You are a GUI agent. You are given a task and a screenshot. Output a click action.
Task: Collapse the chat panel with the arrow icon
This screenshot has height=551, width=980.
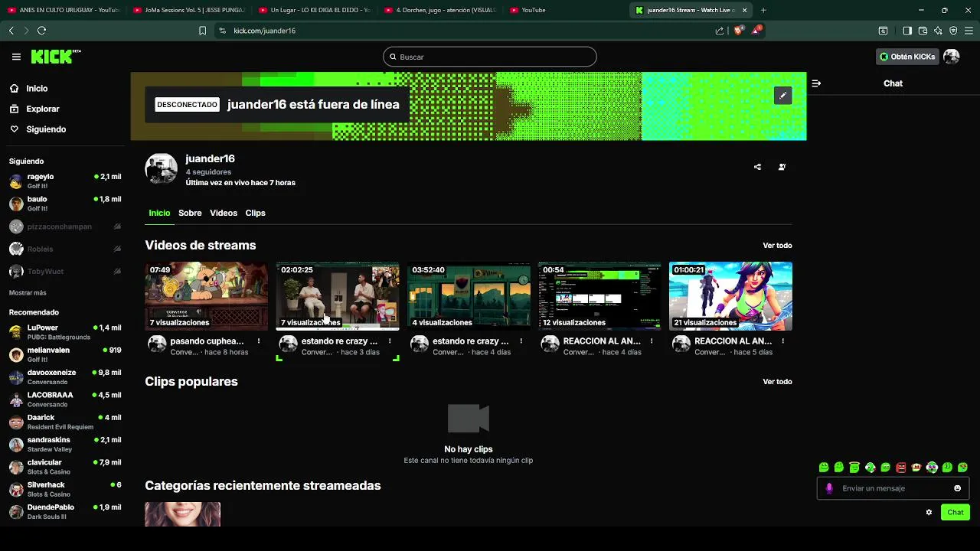(816, 83)
